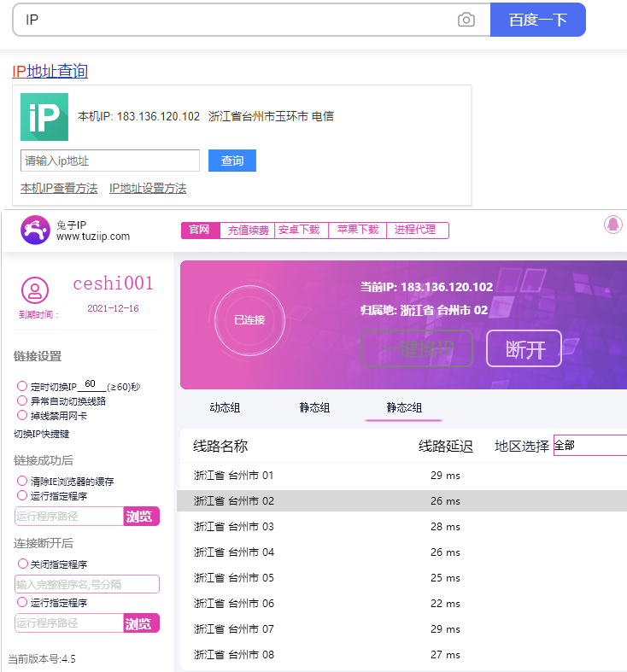Click the 本机IP: 183.136.120.102 text
The height and width of the screenshot is (672, 627).
click(138, 117)
